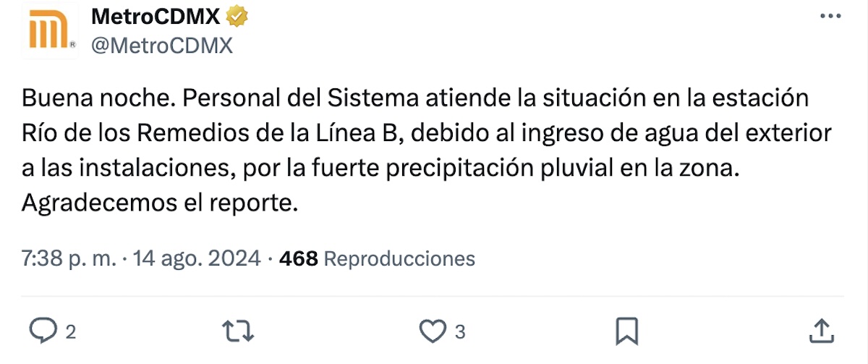This screenshot has width=868, height=364.
Task: Repost this tweet with the retweet icon
Action: click(238, 331)
